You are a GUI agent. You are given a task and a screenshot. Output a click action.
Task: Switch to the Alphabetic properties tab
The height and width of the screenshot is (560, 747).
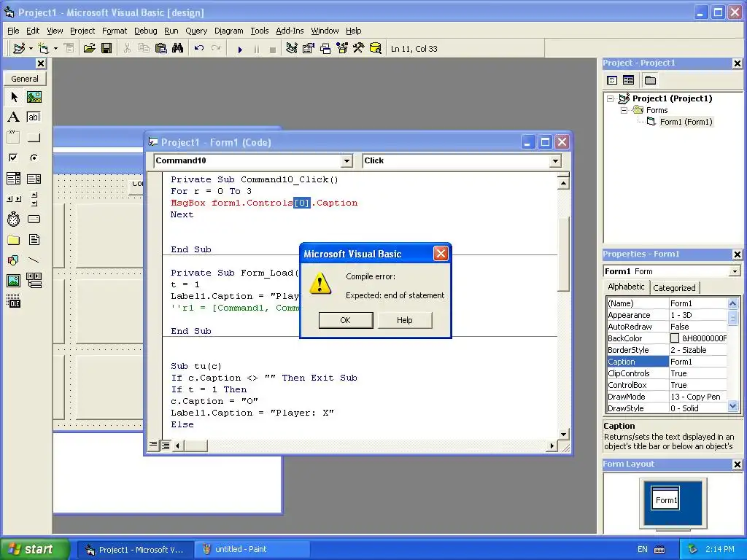(625, 287)
